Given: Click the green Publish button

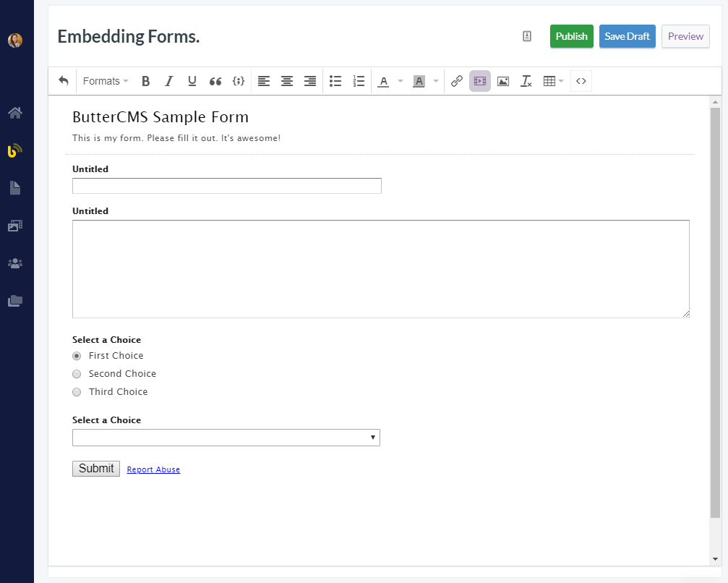Looking at the screenshot, I should pos(572,36).
